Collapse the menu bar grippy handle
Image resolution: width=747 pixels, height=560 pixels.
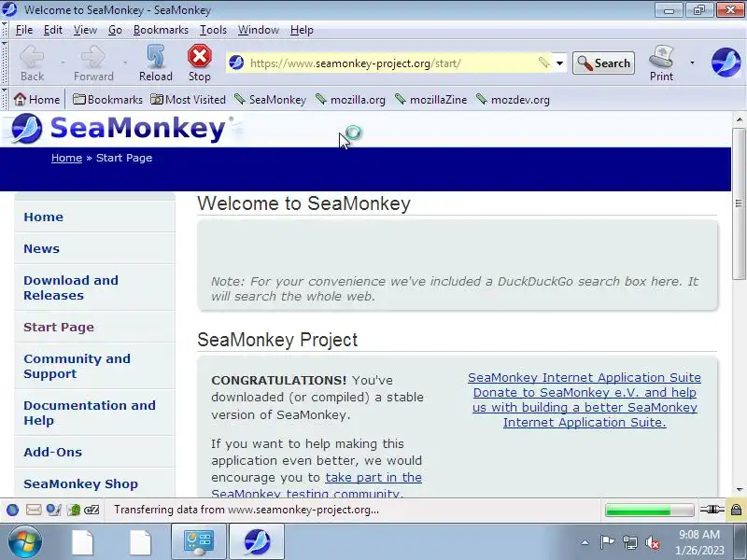(5, 30)
